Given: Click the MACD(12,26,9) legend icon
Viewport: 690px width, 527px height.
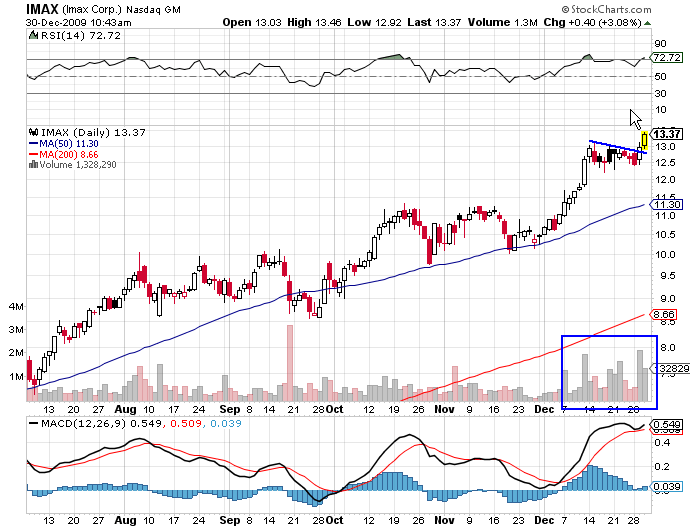Looking at the screenshot, I should click(x=33, y=425).
